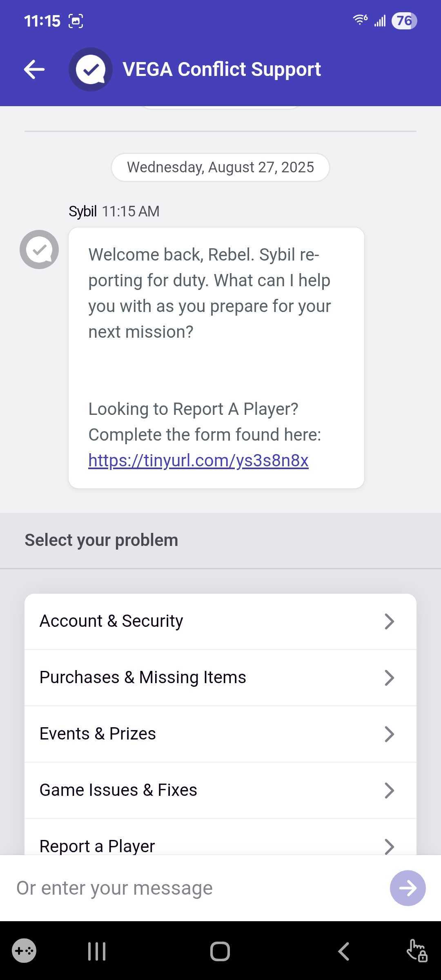The image size is (441, 980).
Task: Select the Account & Security option
Action: point(111,621)
